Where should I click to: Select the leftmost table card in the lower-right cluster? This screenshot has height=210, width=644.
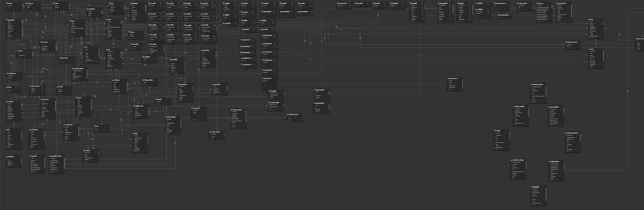(x=502, y=140)
